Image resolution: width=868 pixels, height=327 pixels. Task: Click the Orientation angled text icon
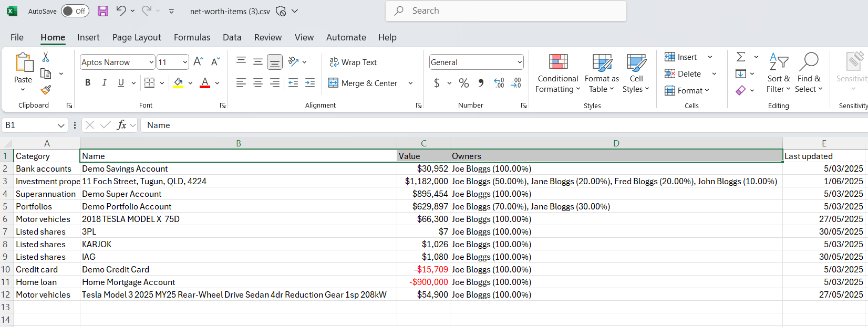[293, 61]
